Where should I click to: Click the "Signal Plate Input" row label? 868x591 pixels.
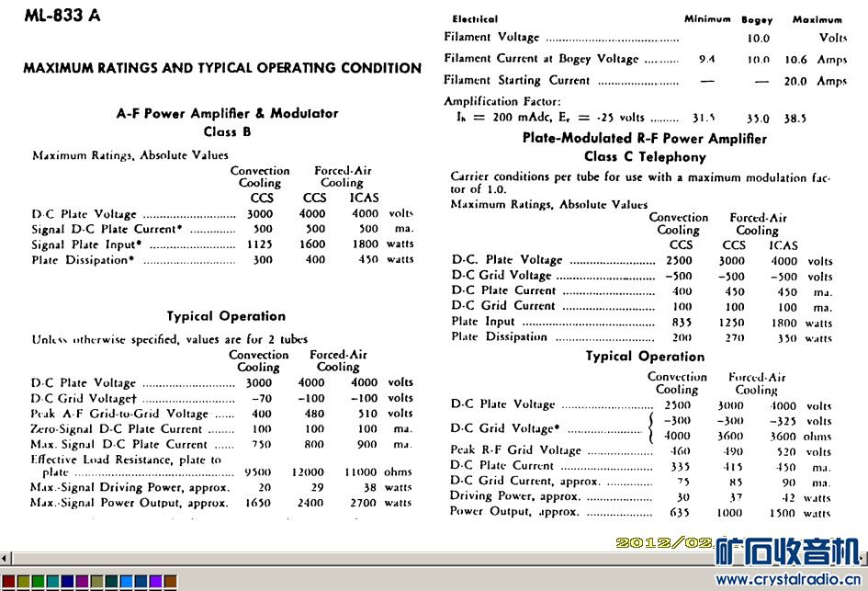(87, 244)
